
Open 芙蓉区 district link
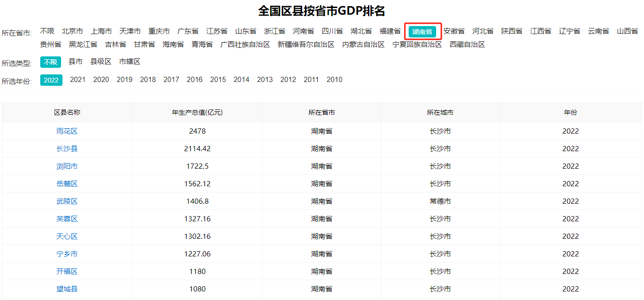coord(67,219)
